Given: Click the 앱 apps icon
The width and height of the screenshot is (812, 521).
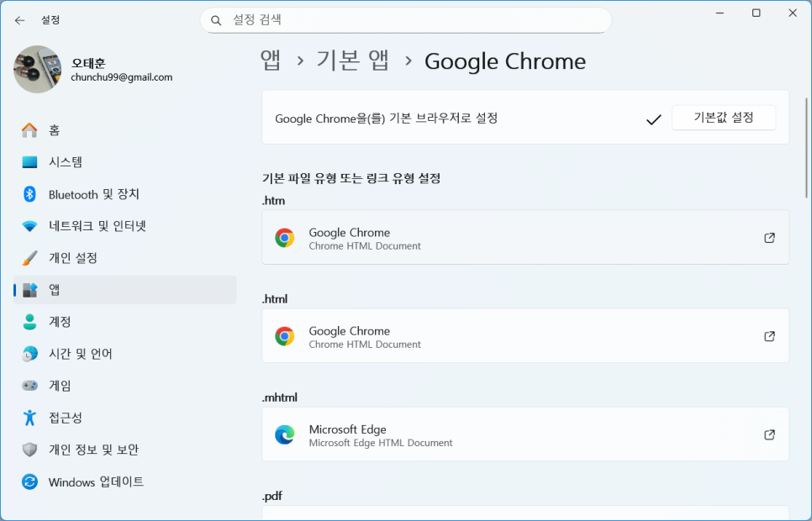Looking at the screenshot, I should click(30, 290).
